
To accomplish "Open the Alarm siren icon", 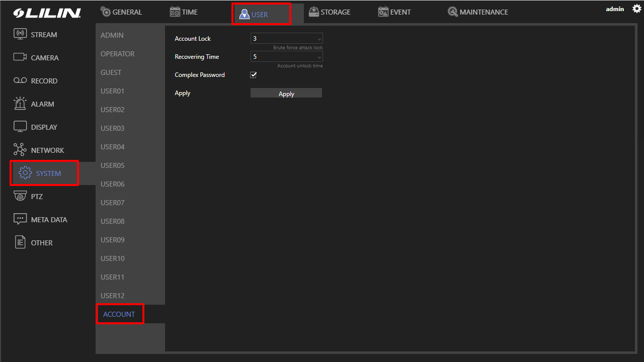I will point(20,104).
